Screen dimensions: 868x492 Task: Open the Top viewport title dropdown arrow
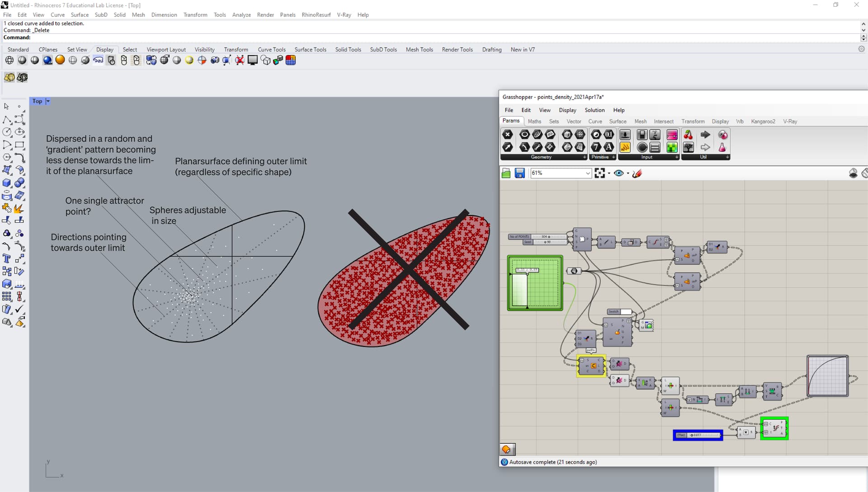pyautogui.click(x=48, y=101)
